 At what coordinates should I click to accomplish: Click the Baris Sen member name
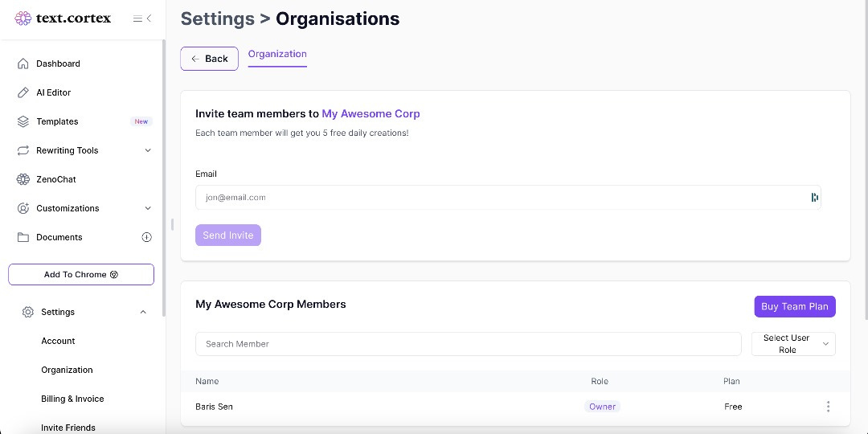point(215,407)
